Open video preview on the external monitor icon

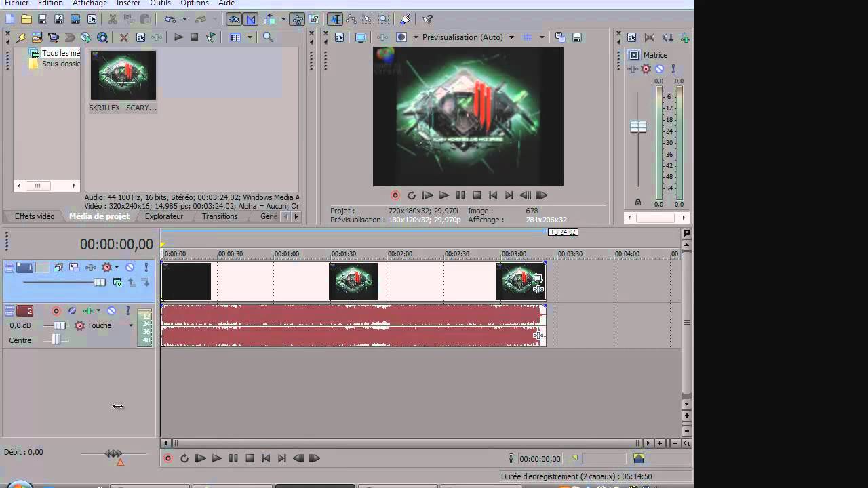point(361,37)
